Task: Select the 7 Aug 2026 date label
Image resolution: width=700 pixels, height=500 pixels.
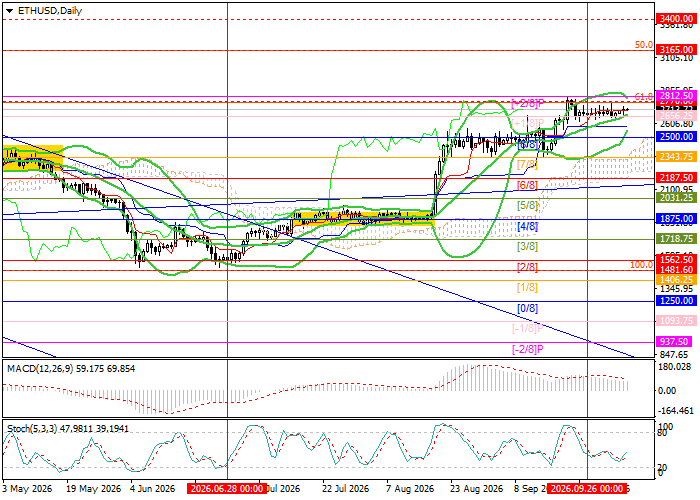Action: pyautogui.click(x=410, y=489)
